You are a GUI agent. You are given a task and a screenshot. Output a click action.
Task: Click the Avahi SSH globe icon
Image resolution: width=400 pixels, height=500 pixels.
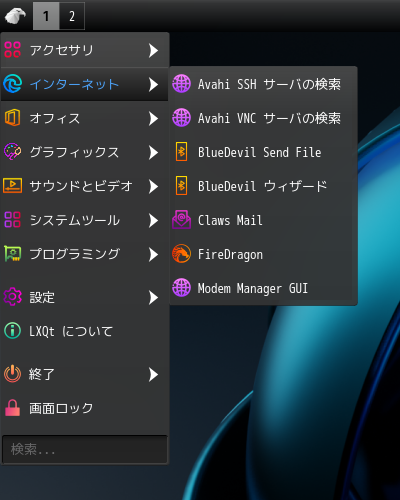(181, 84)
